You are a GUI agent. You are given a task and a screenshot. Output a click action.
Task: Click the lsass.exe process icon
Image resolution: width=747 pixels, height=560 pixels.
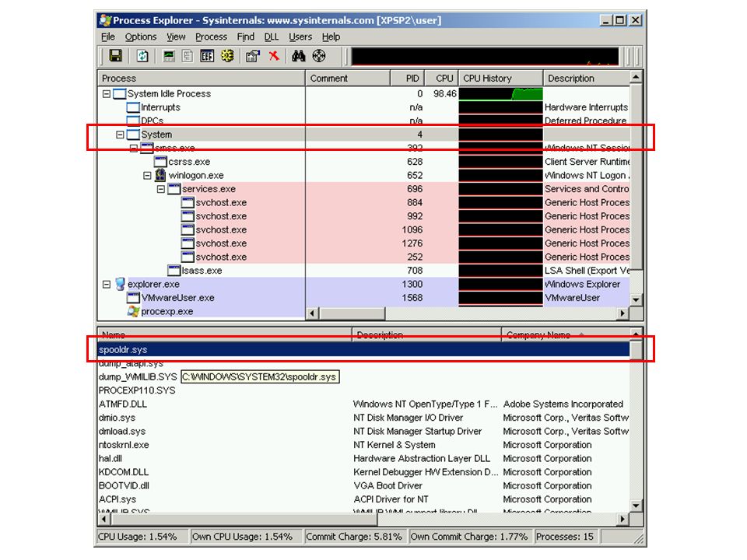[174, 271]
